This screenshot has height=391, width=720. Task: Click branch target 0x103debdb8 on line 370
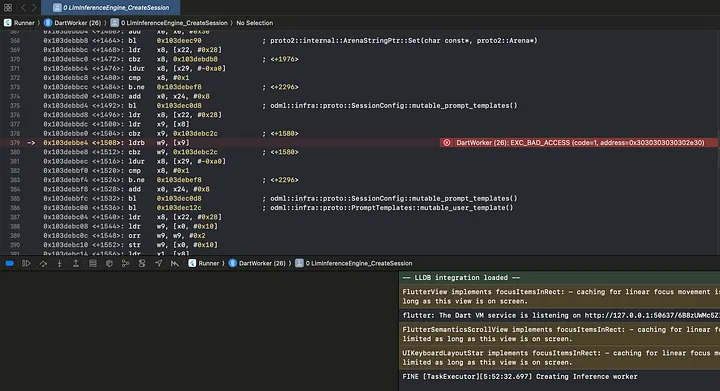pos(195,59)
